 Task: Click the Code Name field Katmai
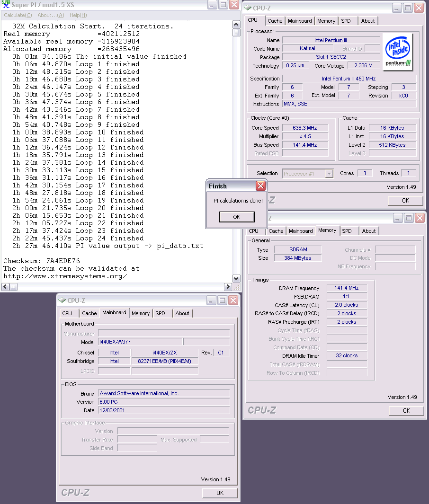307,49
